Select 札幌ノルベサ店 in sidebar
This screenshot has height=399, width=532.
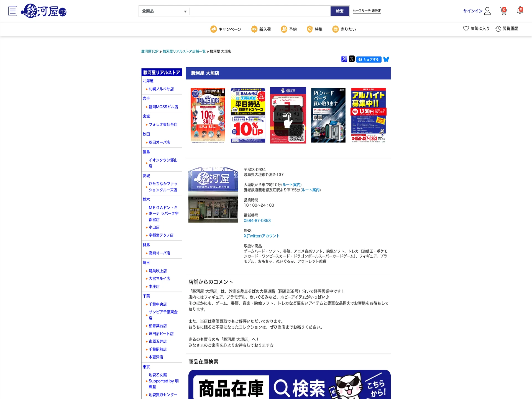(x=161, y=89)
